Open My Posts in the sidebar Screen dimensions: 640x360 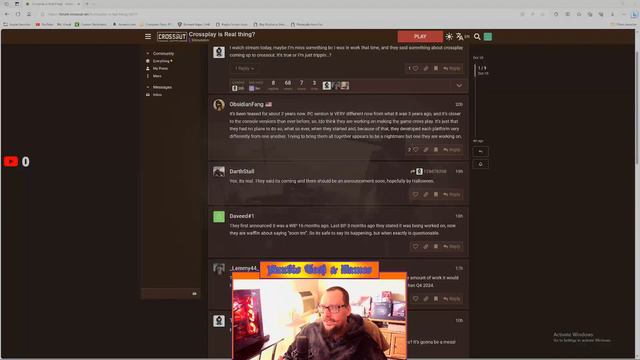[x=157, y=69]
